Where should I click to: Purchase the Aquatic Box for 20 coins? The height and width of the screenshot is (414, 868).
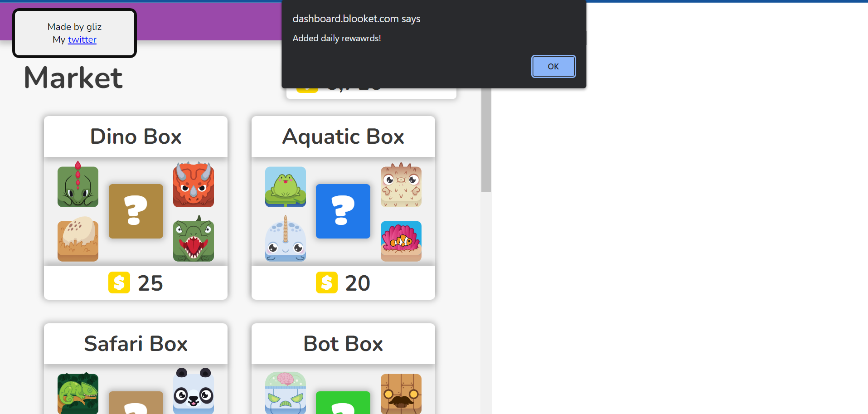343,282
